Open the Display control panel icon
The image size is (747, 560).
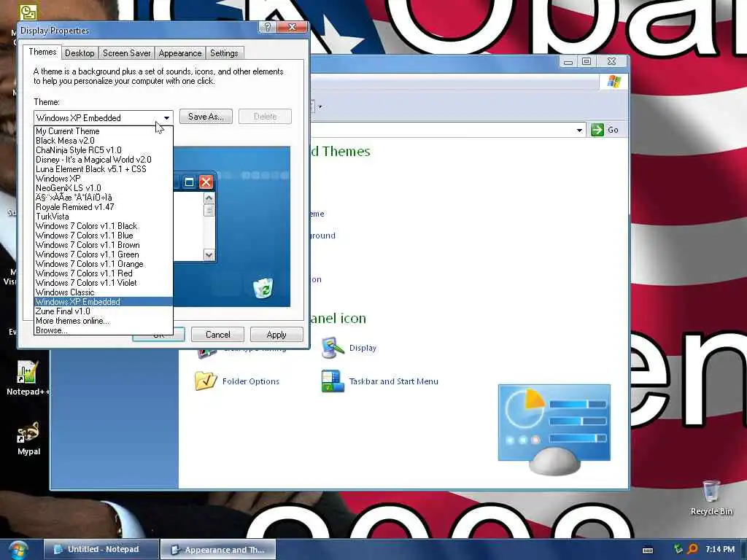(x=333, y=348)
